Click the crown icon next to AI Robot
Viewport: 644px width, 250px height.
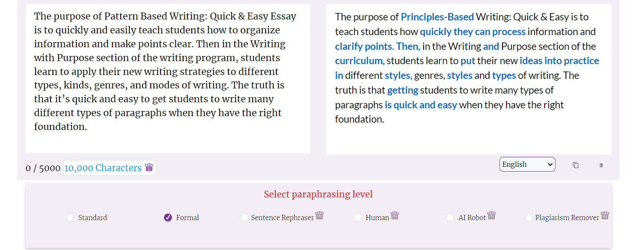click(x=491, y=215)
